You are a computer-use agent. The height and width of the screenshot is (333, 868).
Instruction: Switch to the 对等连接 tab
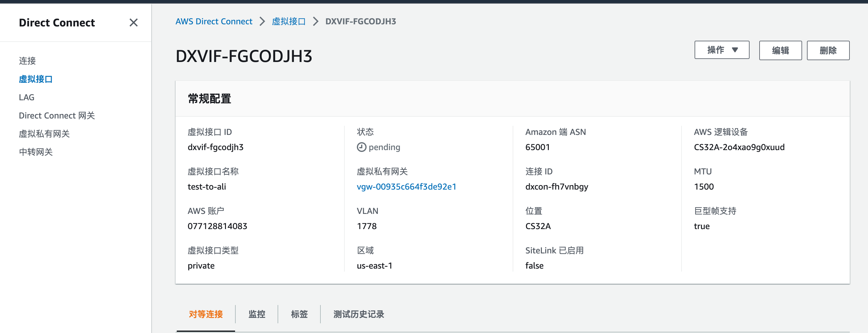pyautogui.click(x=206, y=314)
